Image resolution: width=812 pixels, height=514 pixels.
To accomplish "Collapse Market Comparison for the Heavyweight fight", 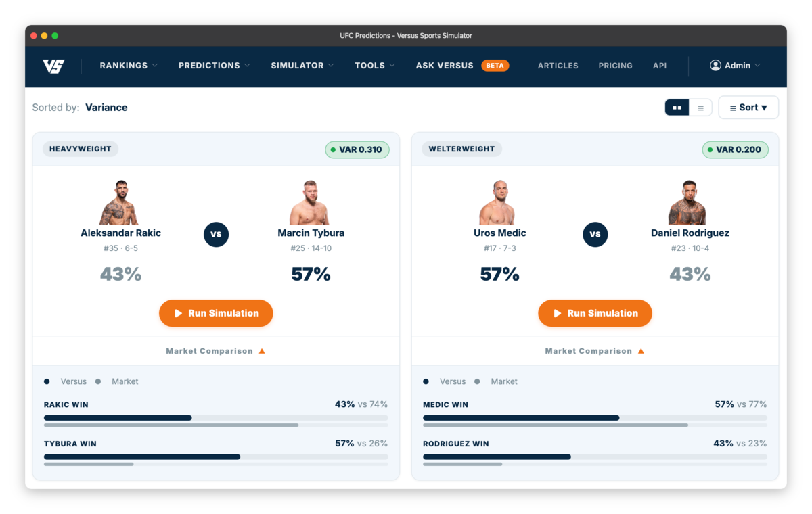I will coord(216,351).
